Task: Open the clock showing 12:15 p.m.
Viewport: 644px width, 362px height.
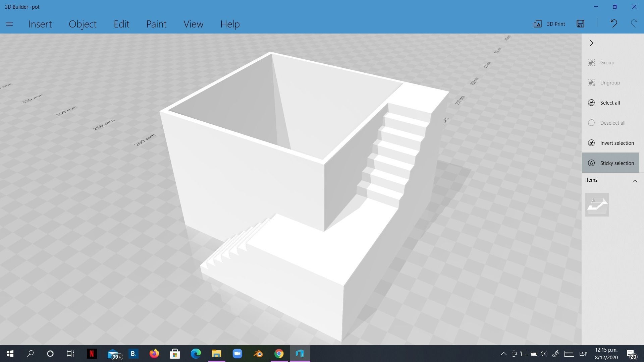Action: [x=606, y=354]
